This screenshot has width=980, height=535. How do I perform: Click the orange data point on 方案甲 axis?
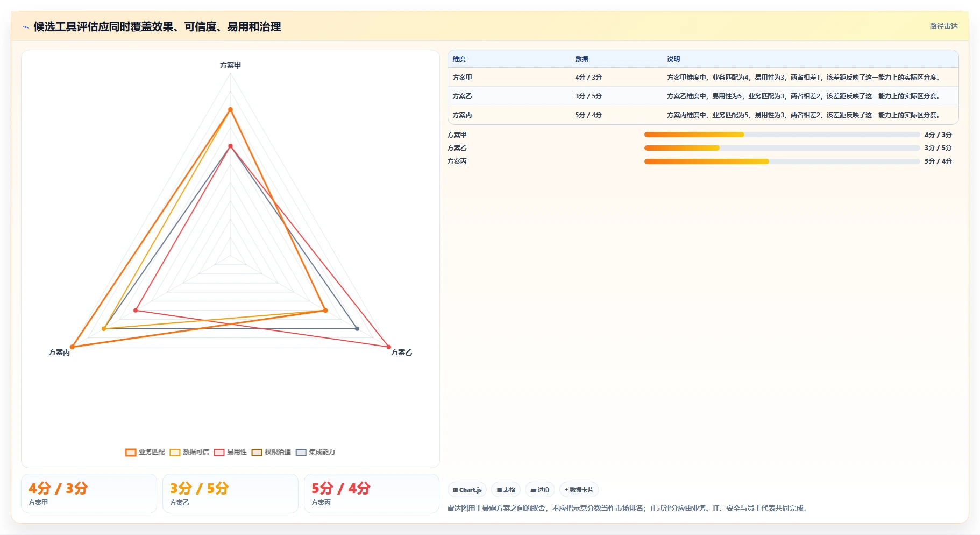point(230,110)
